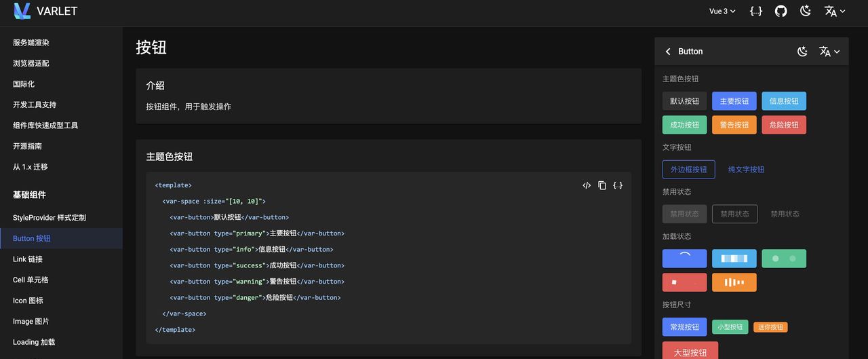This screenshot has width=868, height=359.
Task: Click the plain text 禁用状态 disabled button
Action: coord(785,214)
